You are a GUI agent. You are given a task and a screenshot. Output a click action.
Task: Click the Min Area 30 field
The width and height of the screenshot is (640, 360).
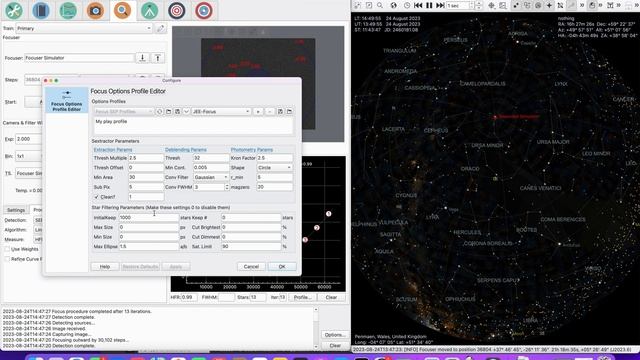coord(146,177)
